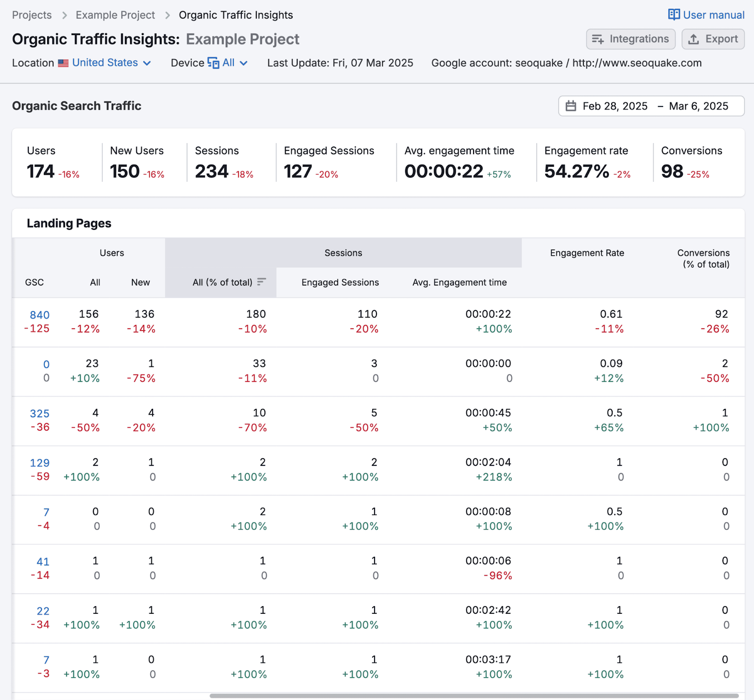Image resolution: width=754 pixels, height=700 pixels.
Task: Export the traffic insights report
Action: click(713, 39)
